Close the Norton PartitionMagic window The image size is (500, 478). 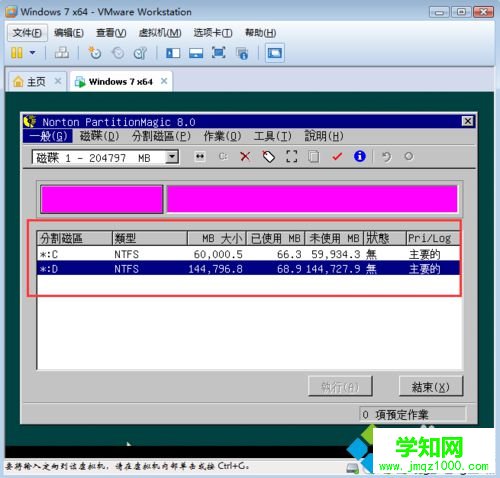pyautogui.click(x=468, y=121)
